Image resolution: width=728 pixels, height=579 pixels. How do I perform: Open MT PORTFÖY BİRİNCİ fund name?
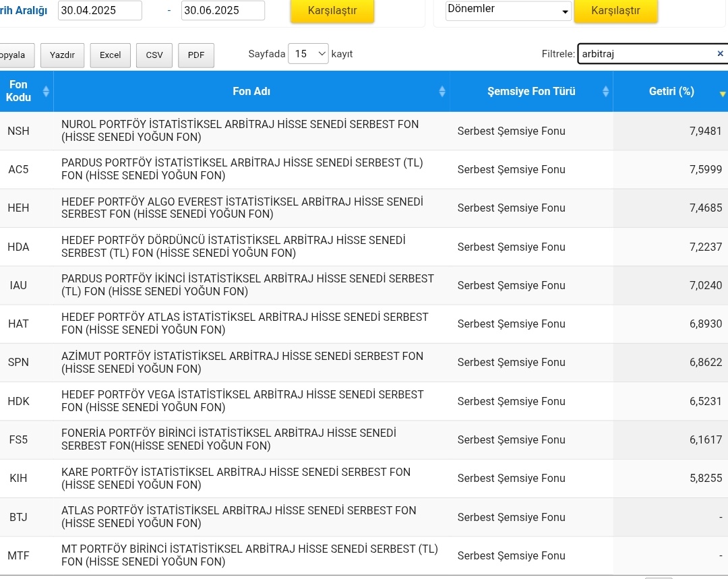coord(250,555)
